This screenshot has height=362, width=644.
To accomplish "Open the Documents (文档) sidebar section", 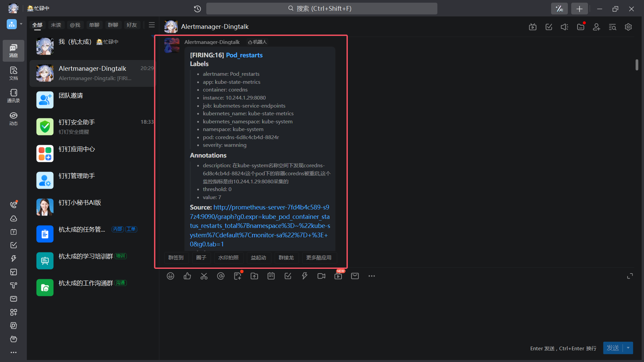I will click(13, 73).
